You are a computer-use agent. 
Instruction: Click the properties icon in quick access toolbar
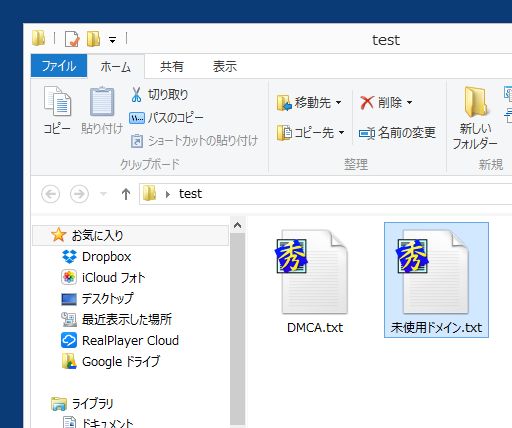click(x=72, y=39)
